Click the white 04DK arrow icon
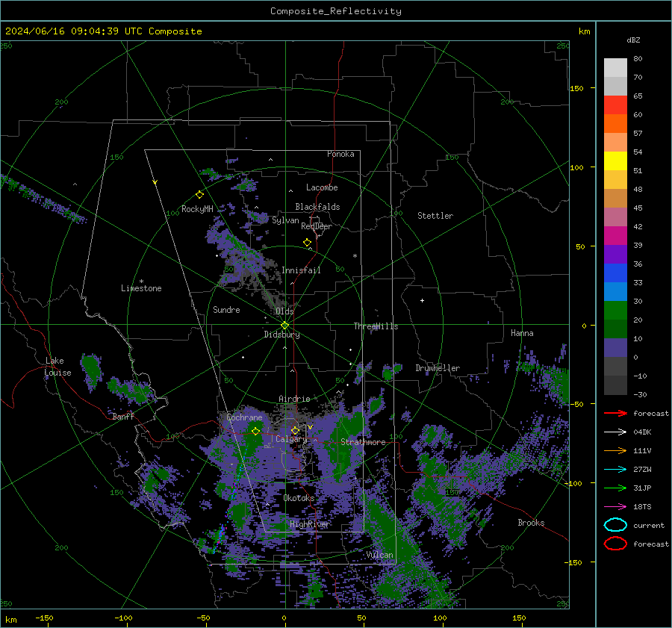 [x=615, y=432]
